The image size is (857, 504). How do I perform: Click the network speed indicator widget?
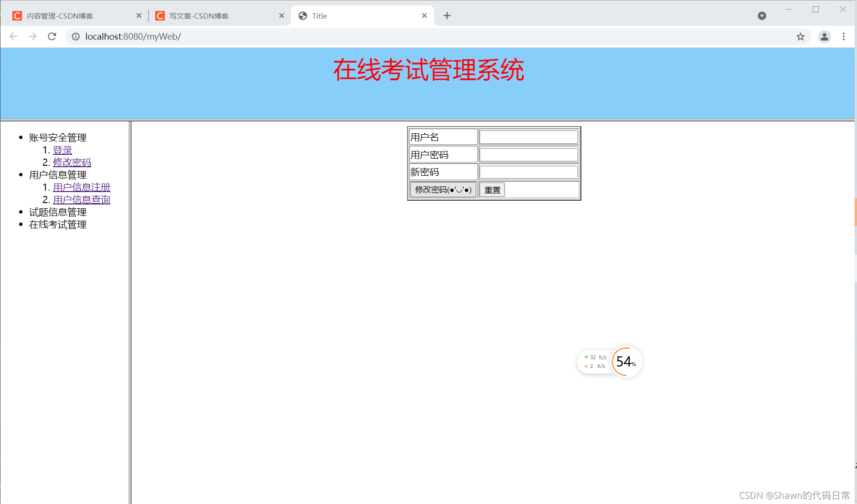coord(595,362)
